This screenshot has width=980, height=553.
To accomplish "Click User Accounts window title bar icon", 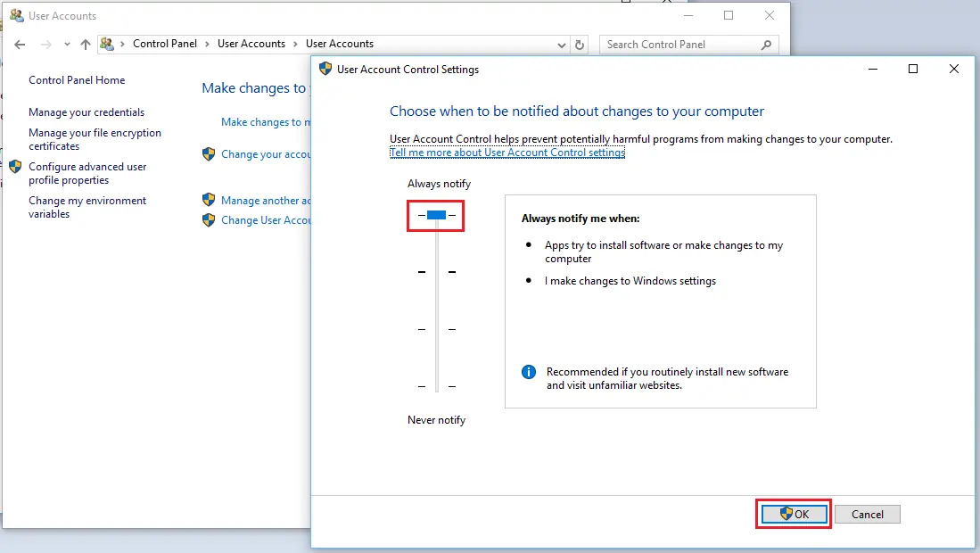I will 16,16.
